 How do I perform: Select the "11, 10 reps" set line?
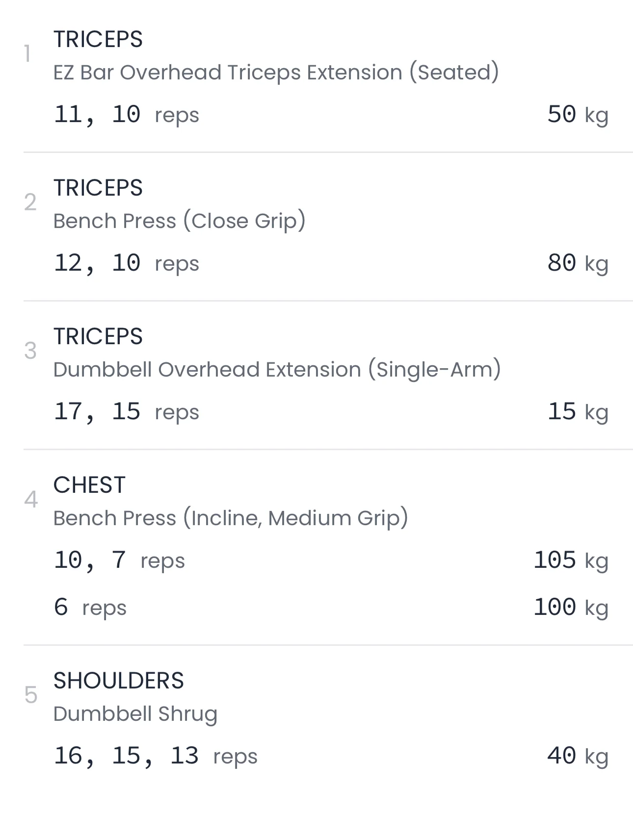coord(126,115)
